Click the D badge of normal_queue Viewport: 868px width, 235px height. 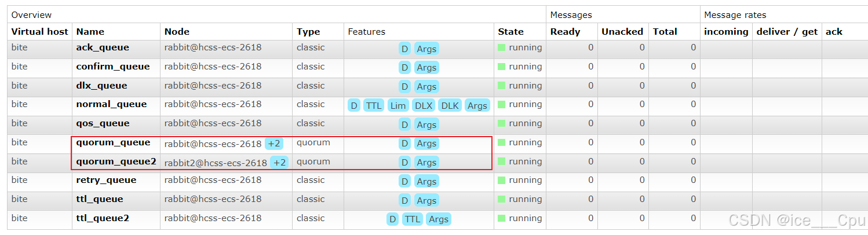354,105
